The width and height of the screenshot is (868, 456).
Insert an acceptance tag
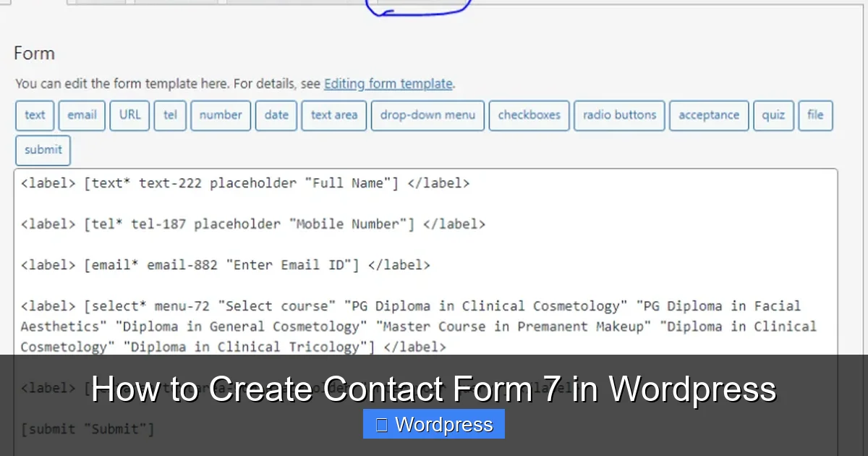(709, 115)
